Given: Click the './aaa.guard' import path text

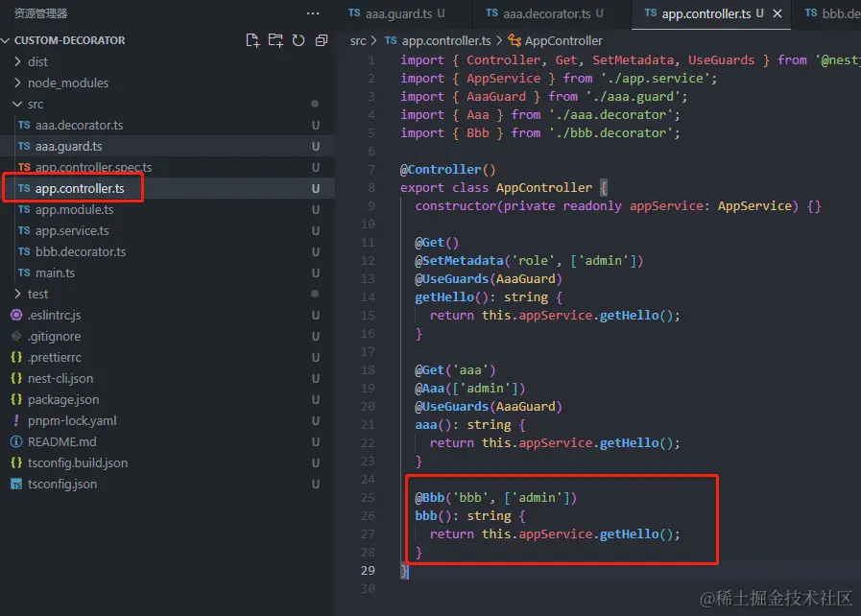Looking at the screenshot, I should pyautogui.click(x=633, y=96).
